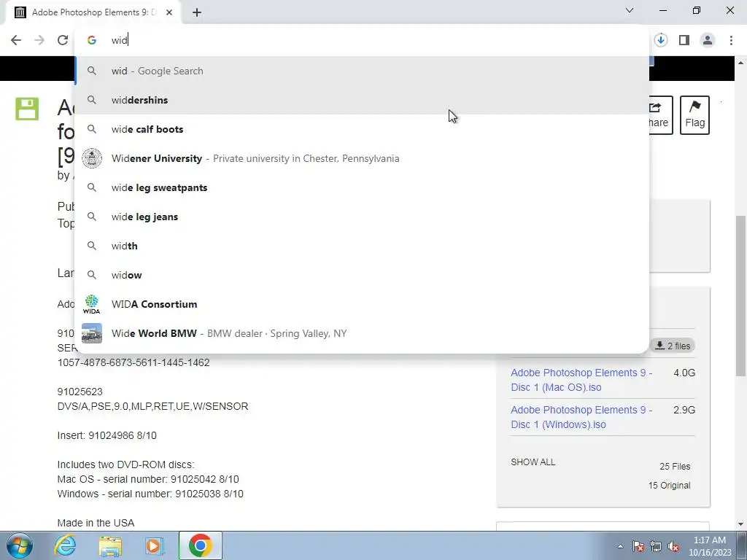Click the 'DVS/A,PSE,9.0,MLP,RET,UE,W/SENSOR' text
Screen dimensions: 747x560
coord(152,406)
